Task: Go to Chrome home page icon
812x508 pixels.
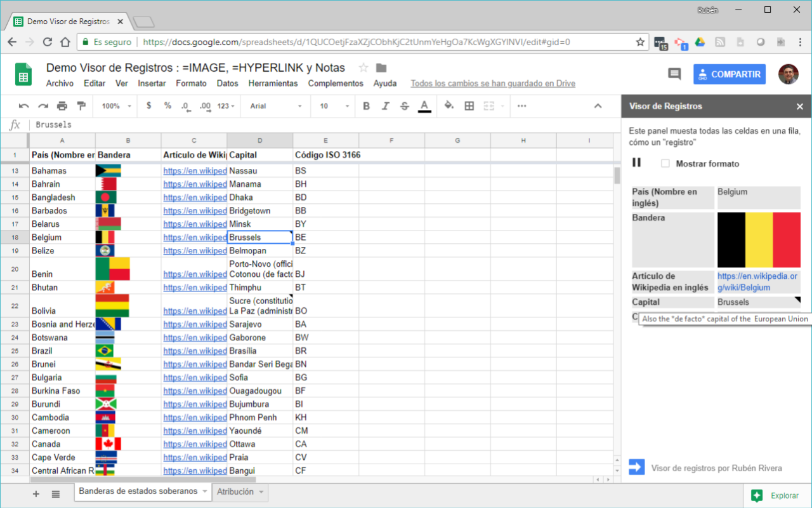Action: click(65, 42)
